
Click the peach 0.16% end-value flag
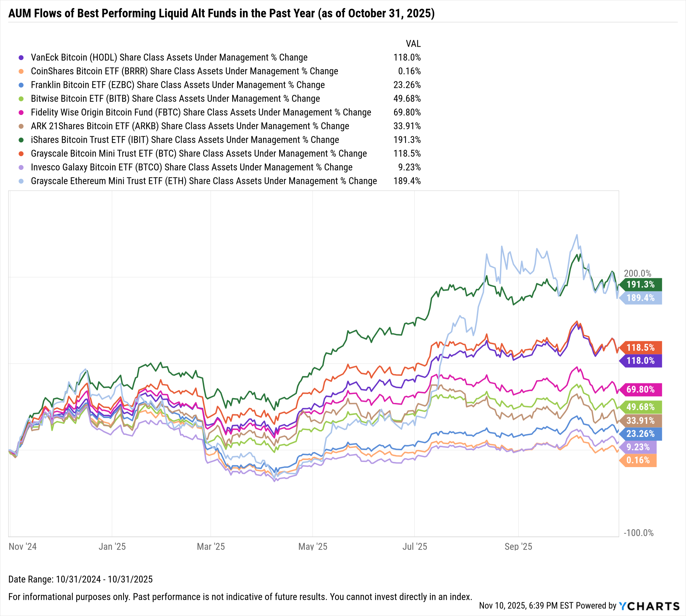point(638,460)
